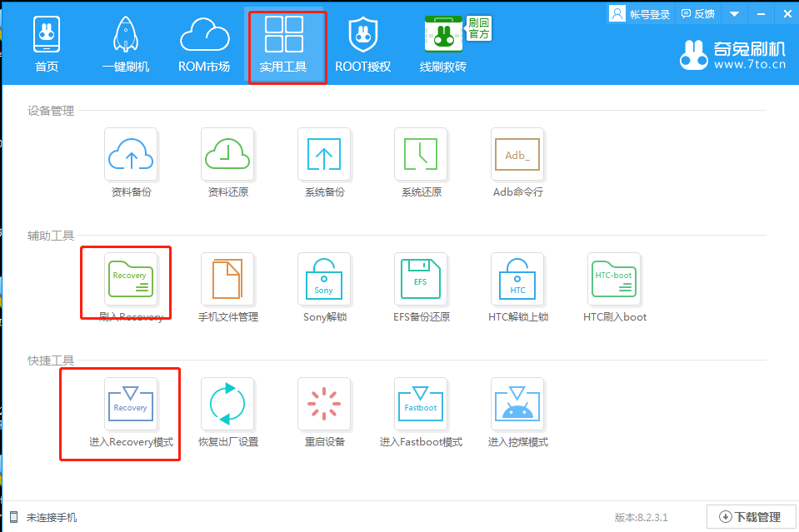Click the 进入挖煤模式 android icon
Viewport: 799px width, 532px height.
(x=517, y=404)
